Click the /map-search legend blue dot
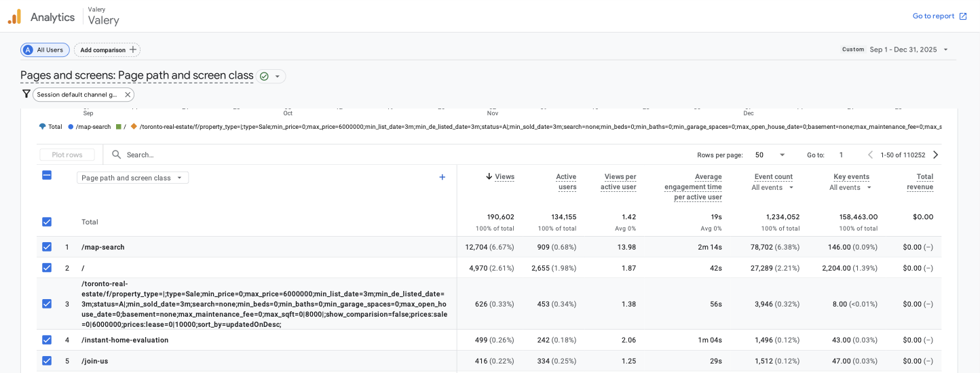Viewport: 980px width, 373px height. pyautogui.click(x=71, y=127)
